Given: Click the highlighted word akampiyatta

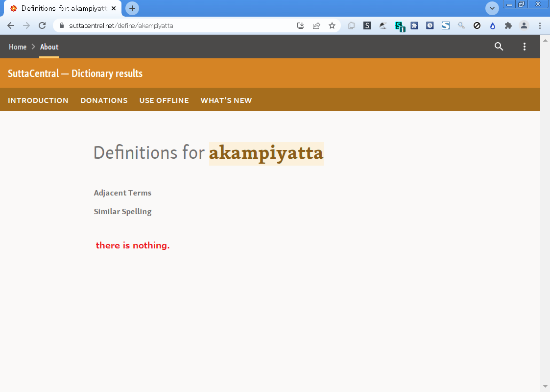Looking at the screenshot, I should (x=266, y=153).
